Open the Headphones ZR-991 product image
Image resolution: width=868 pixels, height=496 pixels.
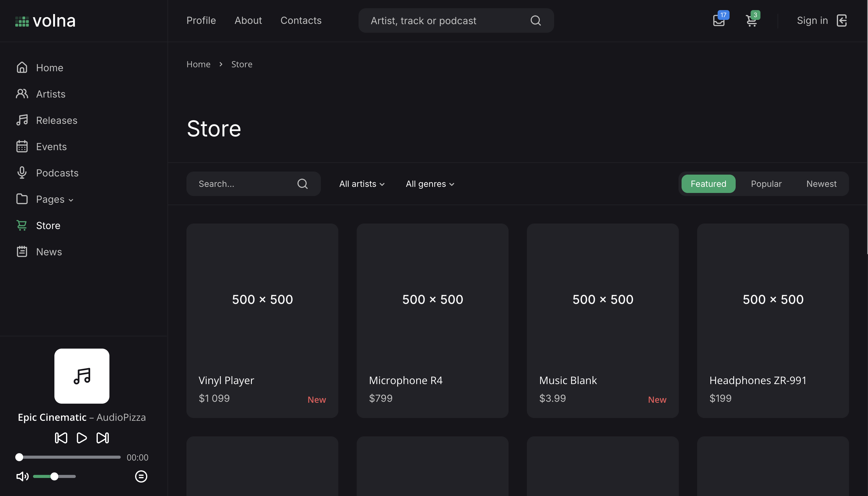point(773,299)
